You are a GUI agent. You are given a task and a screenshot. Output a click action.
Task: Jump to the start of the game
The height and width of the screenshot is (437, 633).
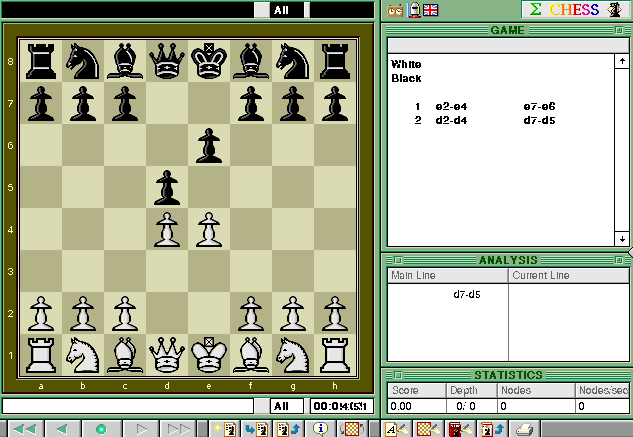pos(25,429)
